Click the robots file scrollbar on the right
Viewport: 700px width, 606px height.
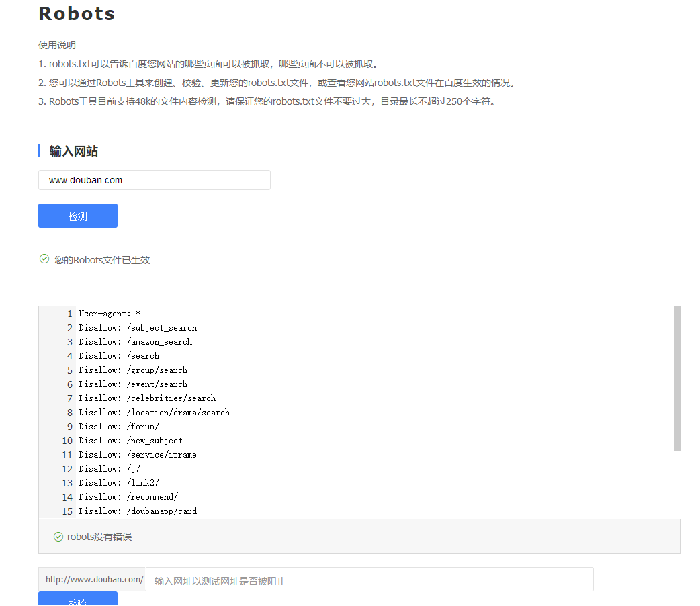[x=676, y=376]
